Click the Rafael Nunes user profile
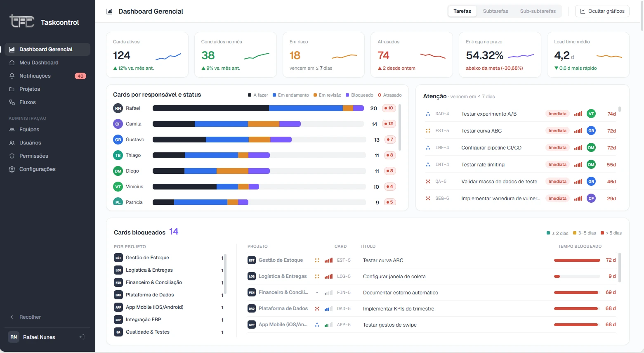This screenshot has width=644, height=353. tap(39, 337)
